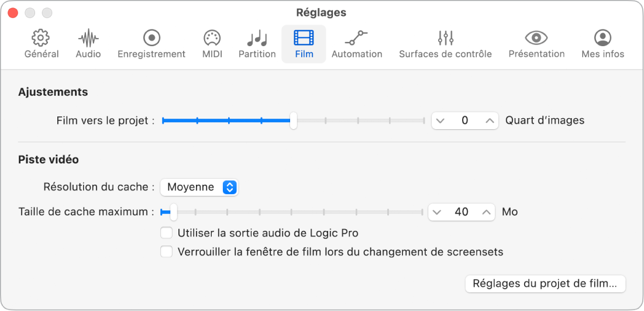Open the Partition music notes icon
Screen dimensions: 644x311
[257, 39]
